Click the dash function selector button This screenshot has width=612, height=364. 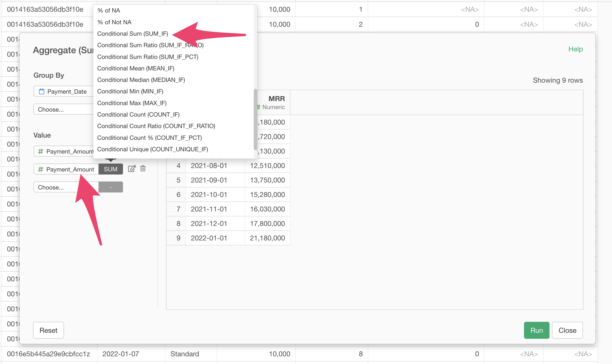coord(110,187)
